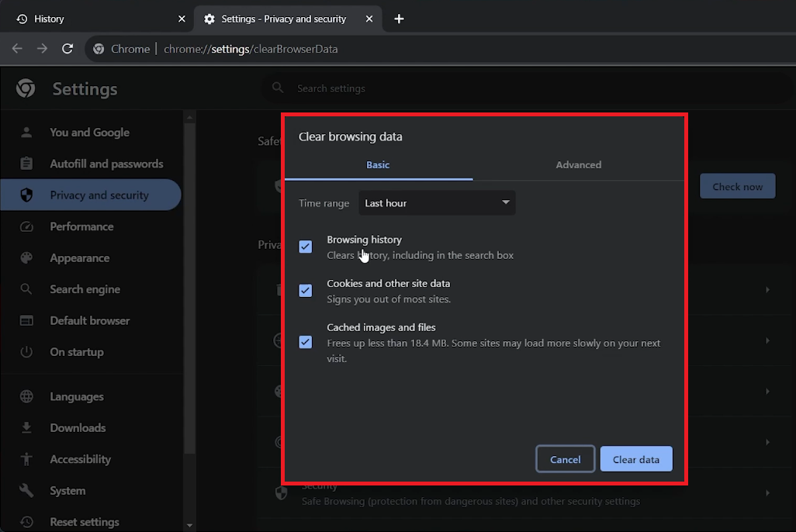This screenshot has width=796, height=532.
Task: Open a new browser tab with plus button
Action: coord(399,19)
